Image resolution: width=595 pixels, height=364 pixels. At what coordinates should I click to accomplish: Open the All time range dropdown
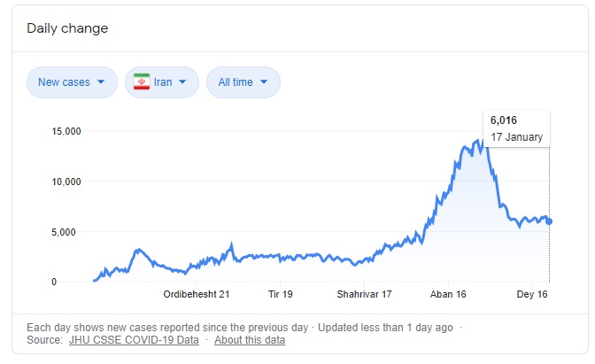[243, 82]
